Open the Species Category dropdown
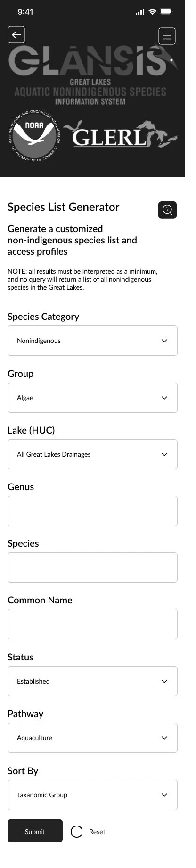 (98, 360)
